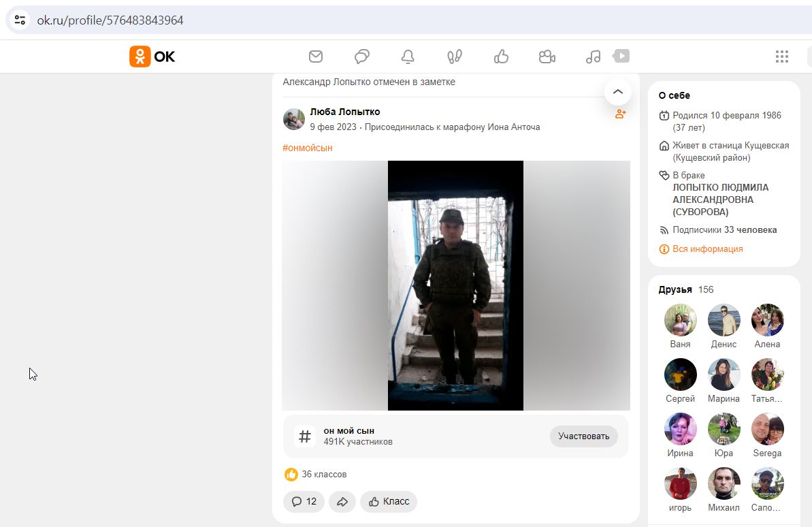
Task: Open friend Татья... avatar
Action: 768,374
